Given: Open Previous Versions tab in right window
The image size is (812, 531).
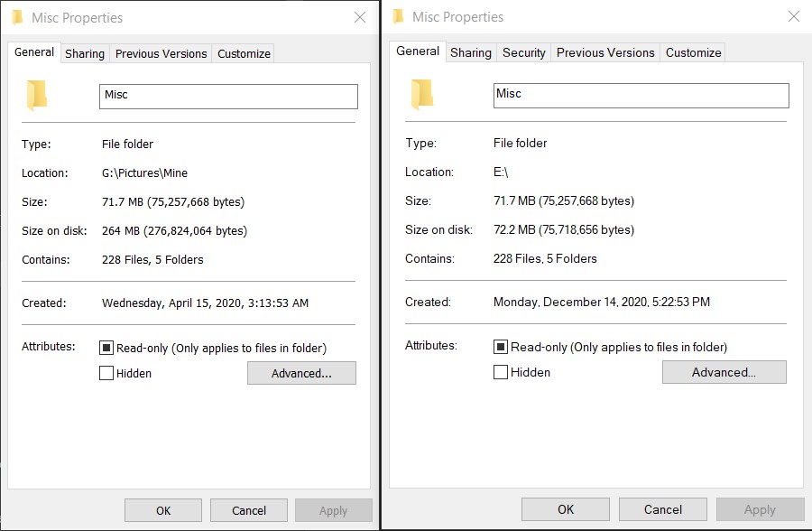Looking at the screenshot, I should click(605, 52).
